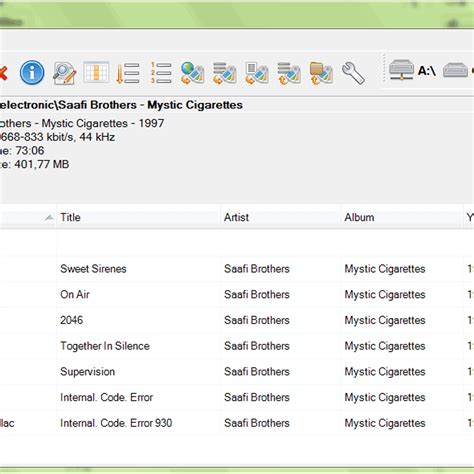Click Mystic Cigarettes in the 2046 row

tap(385, 320)
